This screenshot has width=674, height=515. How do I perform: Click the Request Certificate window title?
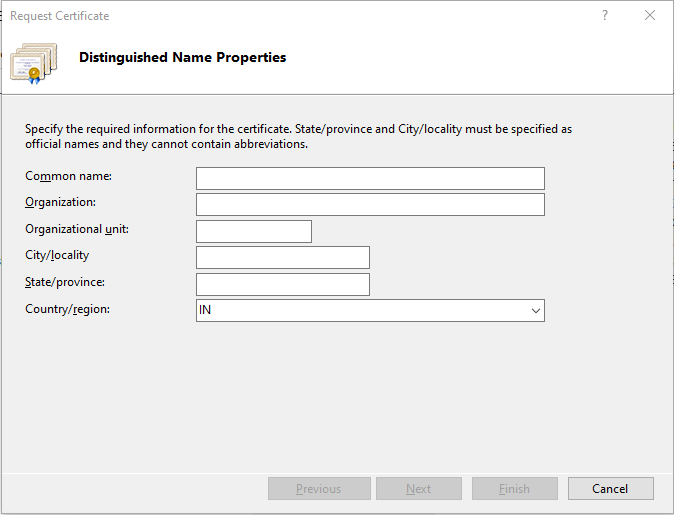(60, 16)
